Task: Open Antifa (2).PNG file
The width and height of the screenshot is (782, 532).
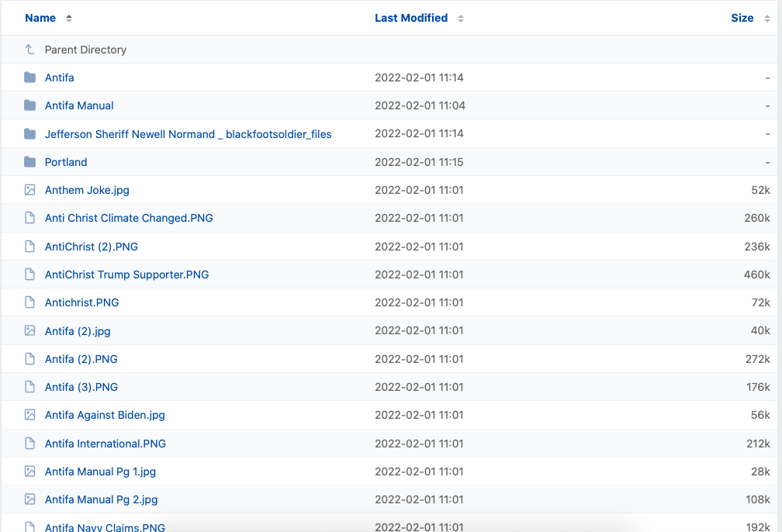Action: coord(81,359)
